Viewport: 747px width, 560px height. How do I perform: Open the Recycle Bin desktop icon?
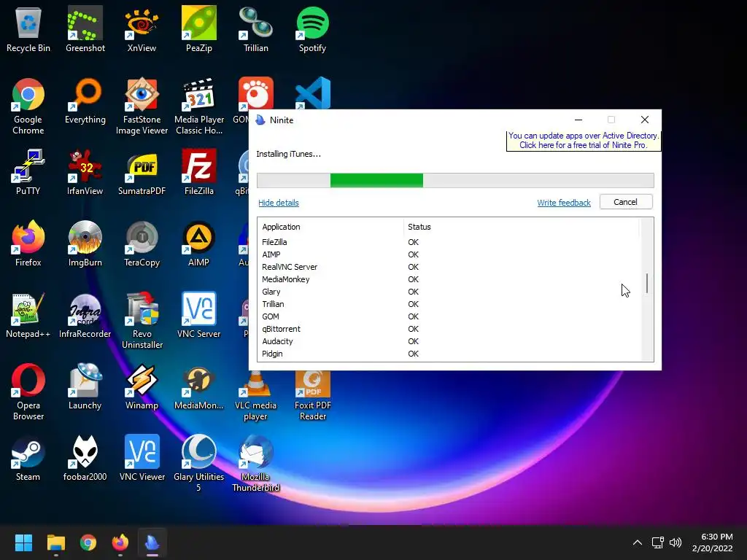(28, 30)
